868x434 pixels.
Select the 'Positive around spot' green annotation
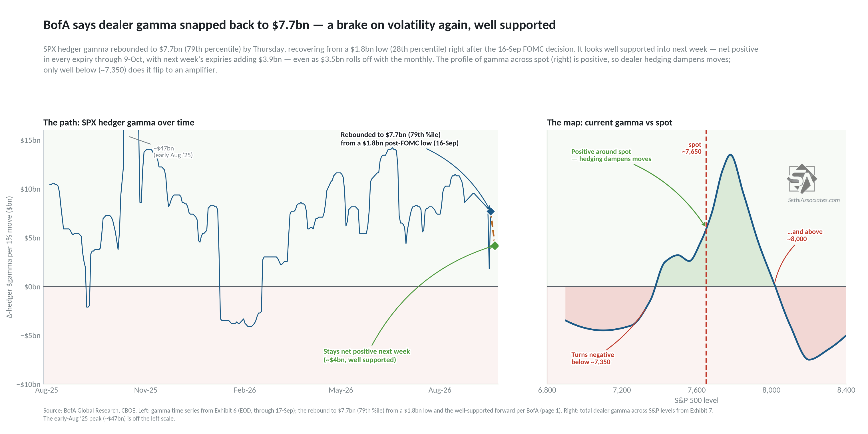pos(611,155)
